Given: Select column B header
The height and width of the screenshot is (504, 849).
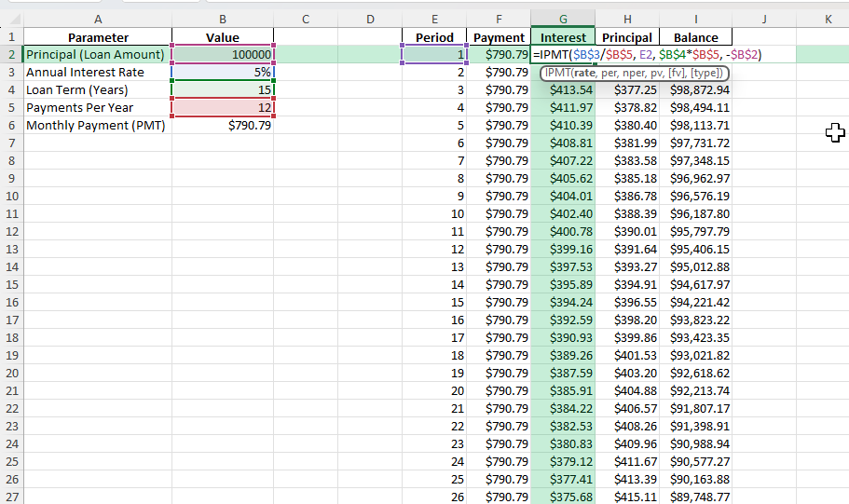Looking at the screenshot, I should coord(223,19).
